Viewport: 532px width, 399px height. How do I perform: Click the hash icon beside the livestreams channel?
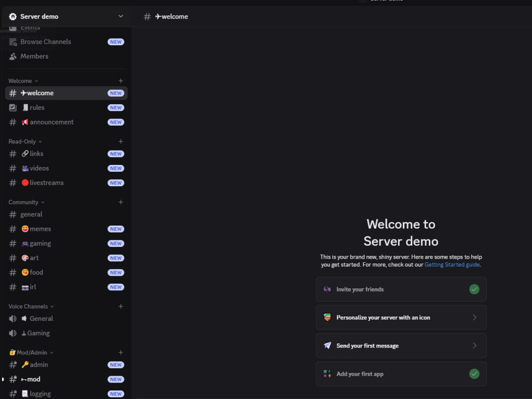tap(13, 183)
